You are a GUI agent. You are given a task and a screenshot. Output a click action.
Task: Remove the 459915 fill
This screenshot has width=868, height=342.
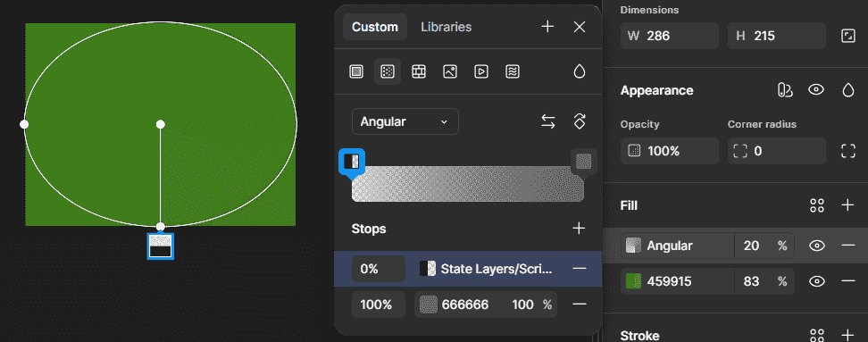point(848,281)
